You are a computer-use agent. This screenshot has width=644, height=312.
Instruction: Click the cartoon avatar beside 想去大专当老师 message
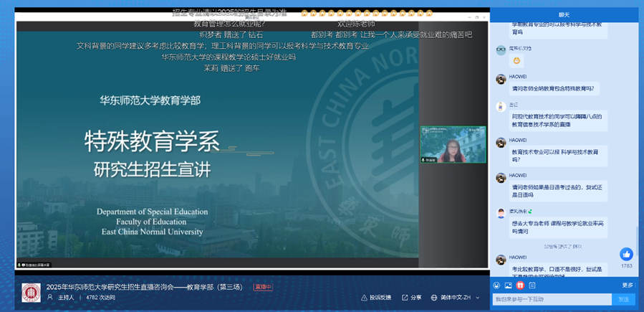(x=501, y=214)
